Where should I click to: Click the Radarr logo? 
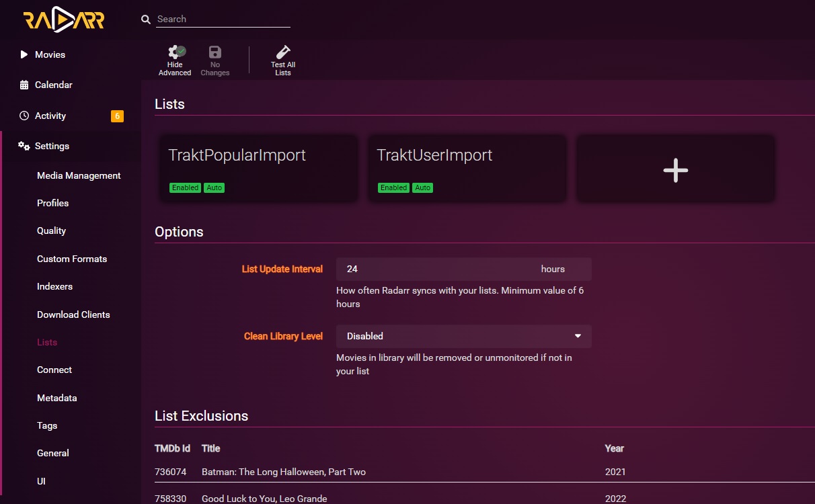coord(64,20)
